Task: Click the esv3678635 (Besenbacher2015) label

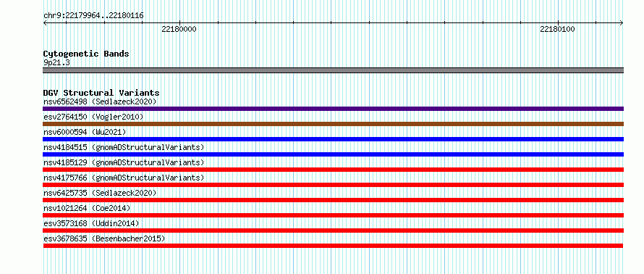Action: tap(104, 238)
